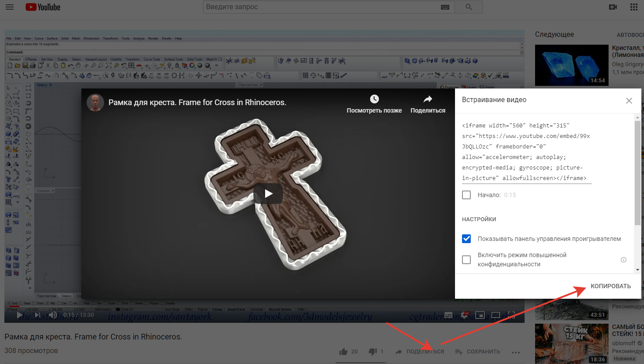Seek on the red video progress bar
This screenshot has width=644, height=364.
click(14, 306)
